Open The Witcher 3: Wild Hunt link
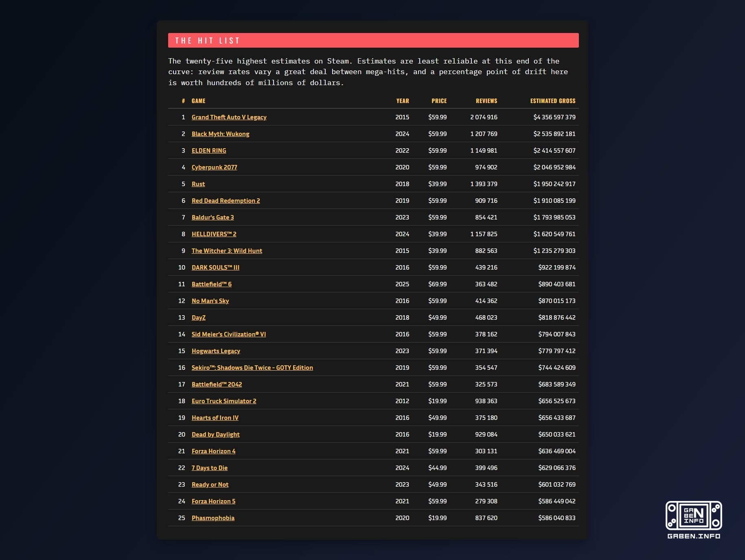 point(227,251)
